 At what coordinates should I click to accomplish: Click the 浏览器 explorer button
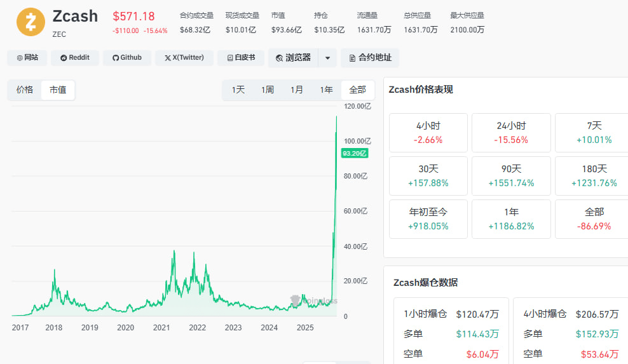click(293, 58)
